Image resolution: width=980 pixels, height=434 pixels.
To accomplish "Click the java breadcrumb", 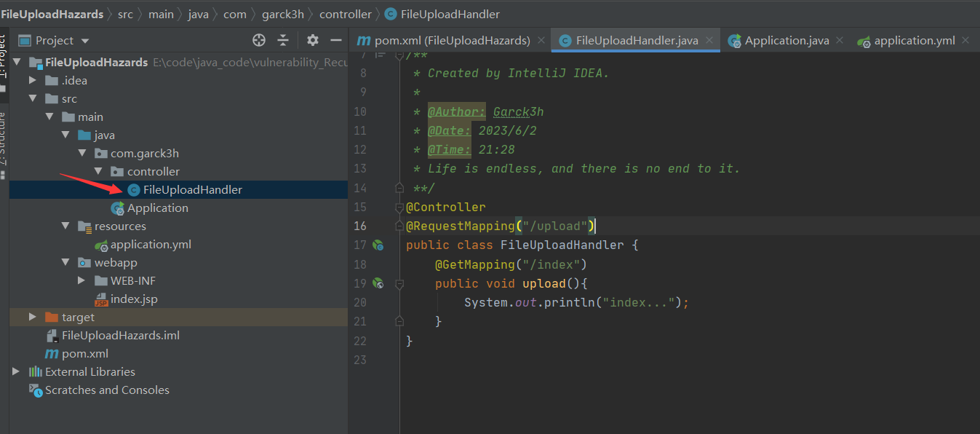I will (x=198, y=14).
